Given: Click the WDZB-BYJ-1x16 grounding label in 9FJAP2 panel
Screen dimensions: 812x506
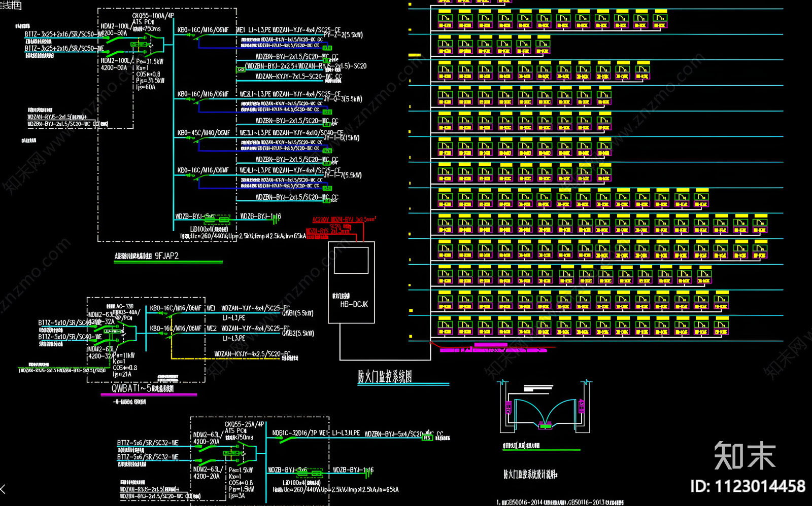Looking at the screenshot, I should 260,216.
